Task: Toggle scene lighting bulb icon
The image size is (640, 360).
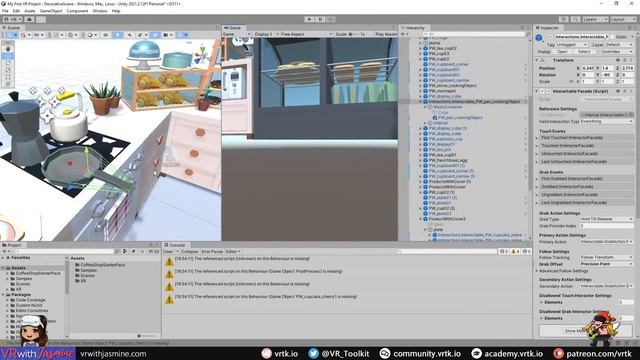Action: pos(118,35)
